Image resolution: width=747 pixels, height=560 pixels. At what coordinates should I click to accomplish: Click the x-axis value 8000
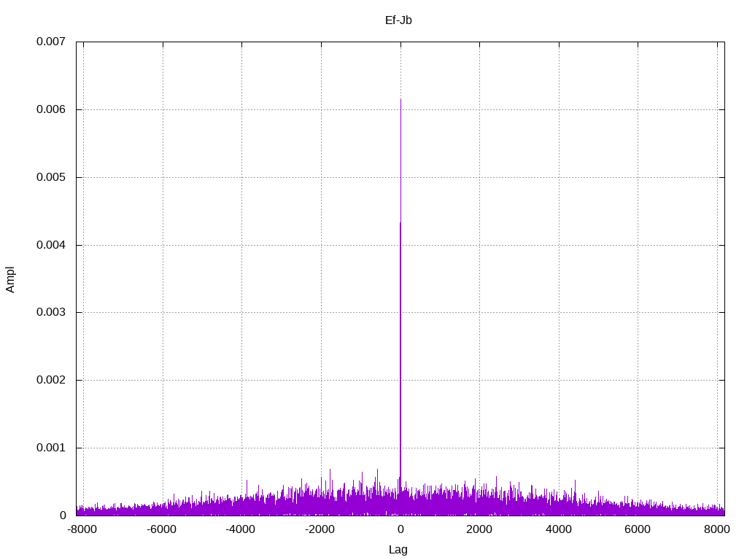point(717,529)
